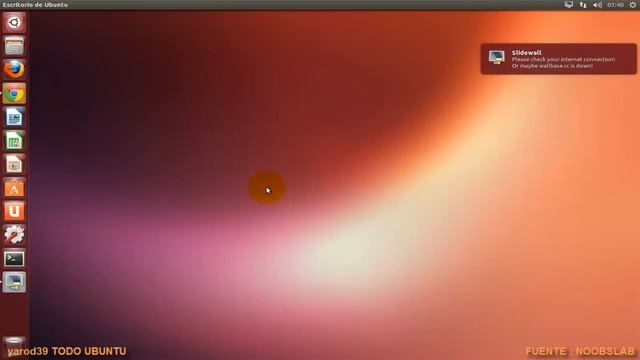
Task: Open LibreOffice Writer from the launcher
Action: point(14,118)
